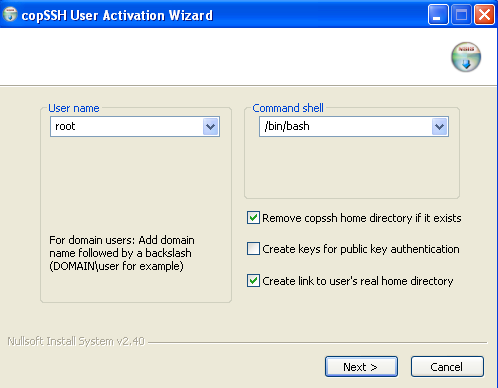
Task: Click the User name group label
Action: click(x=74, y=108)
